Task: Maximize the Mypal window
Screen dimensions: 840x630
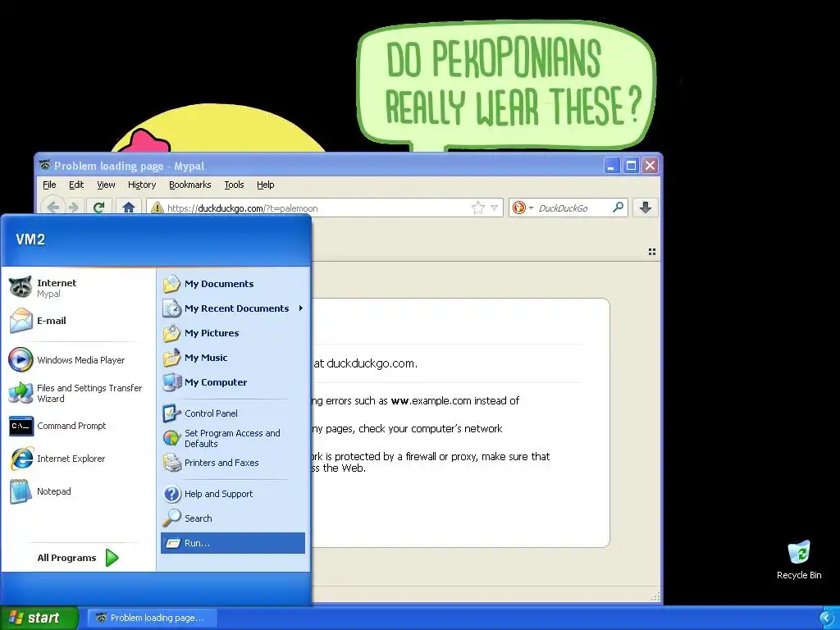Action: [631, 166]
